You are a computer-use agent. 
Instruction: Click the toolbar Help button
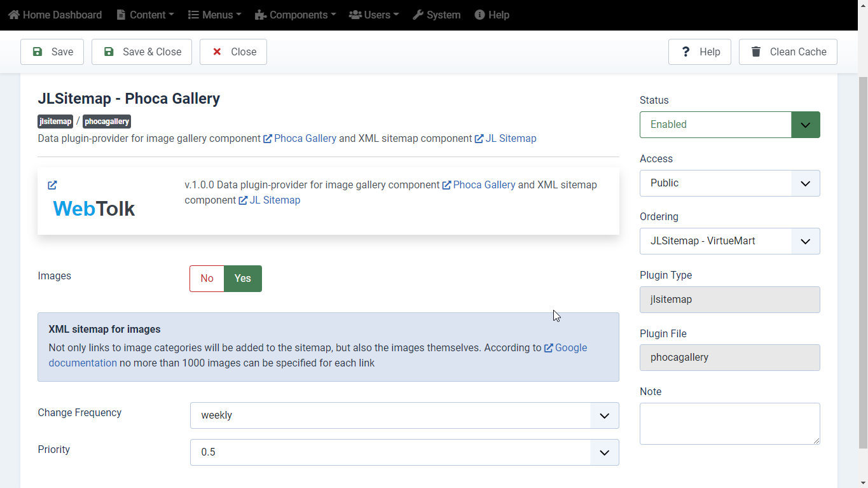[699, 52]
